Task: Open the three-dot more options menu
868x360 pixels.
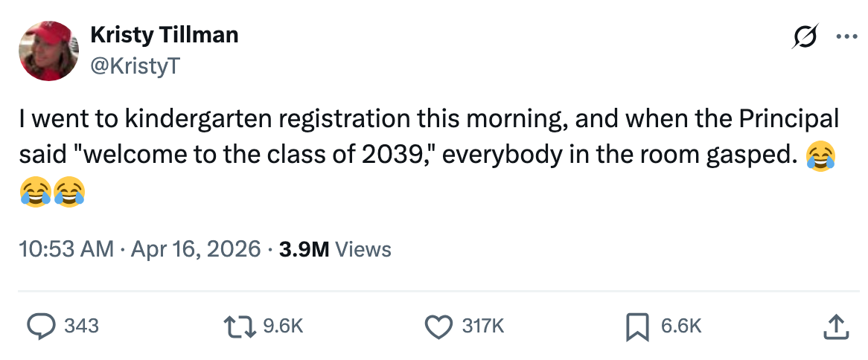Action: pyautogui.click(x=847, y=35)
